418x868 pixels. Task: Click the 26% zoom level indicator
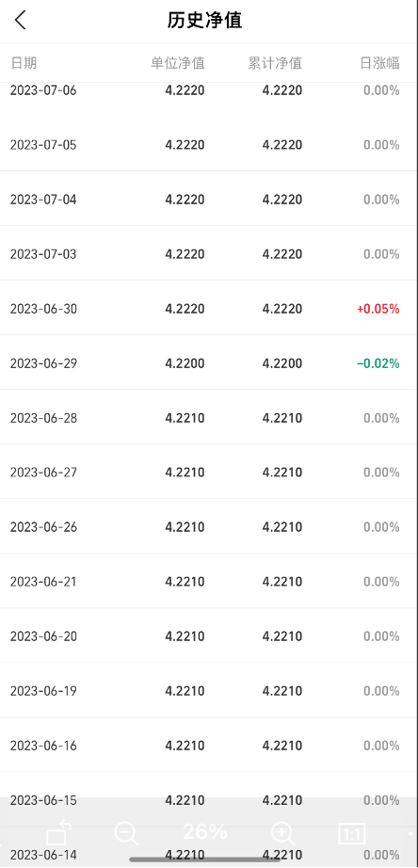click(205, 831)
